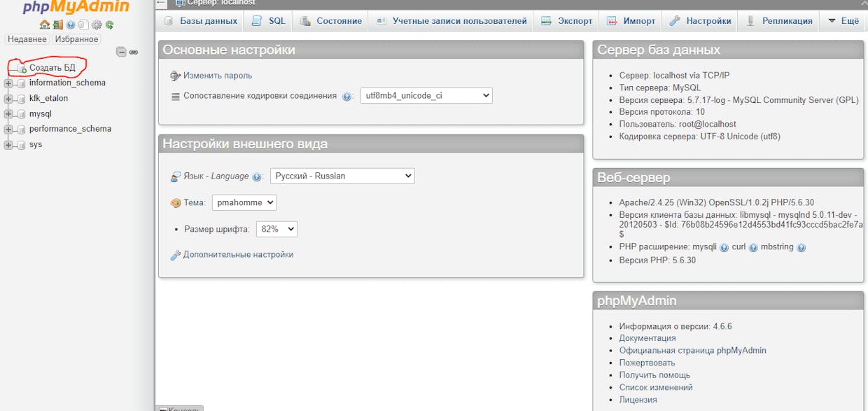
Task: Open phpMyAdmin documentation via blue question icon
Action: click(x=71, y=25)
